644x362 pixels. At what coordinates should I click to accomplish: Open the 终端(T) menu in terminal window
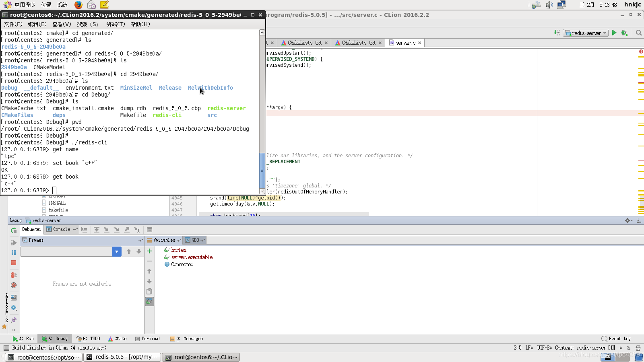tap(116, 24)
